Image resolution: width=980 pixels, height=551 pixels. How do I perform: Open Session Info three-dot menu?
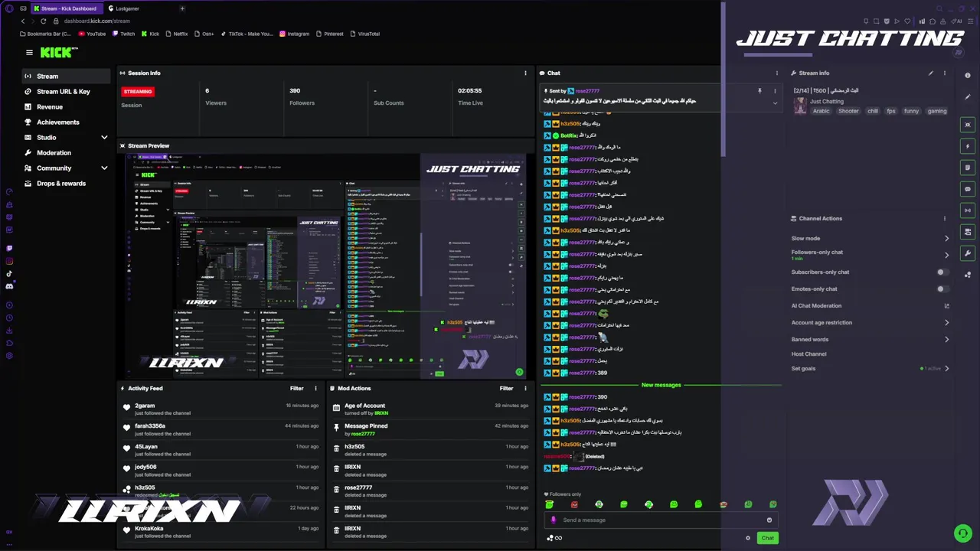pos(525,73)
